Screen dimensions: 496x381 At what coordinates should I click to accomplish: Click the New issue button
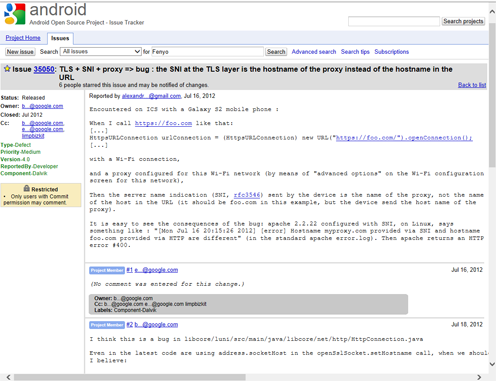click(20, 52)
